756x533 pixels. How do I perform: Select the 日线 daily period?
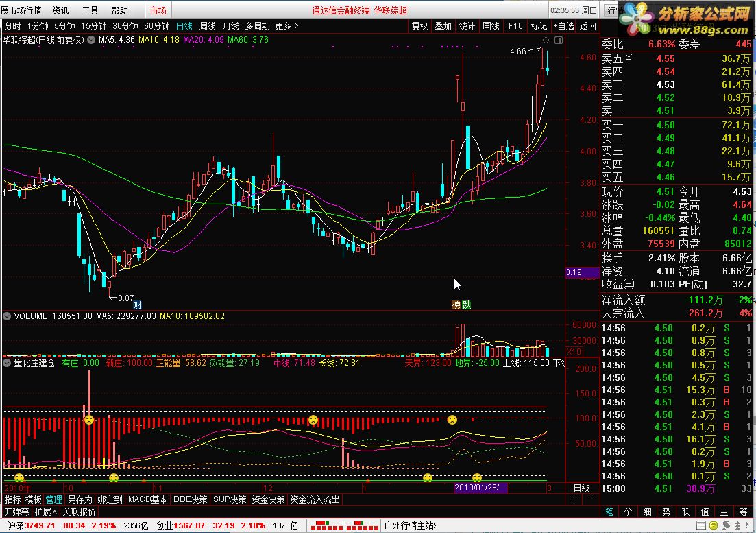184,26
